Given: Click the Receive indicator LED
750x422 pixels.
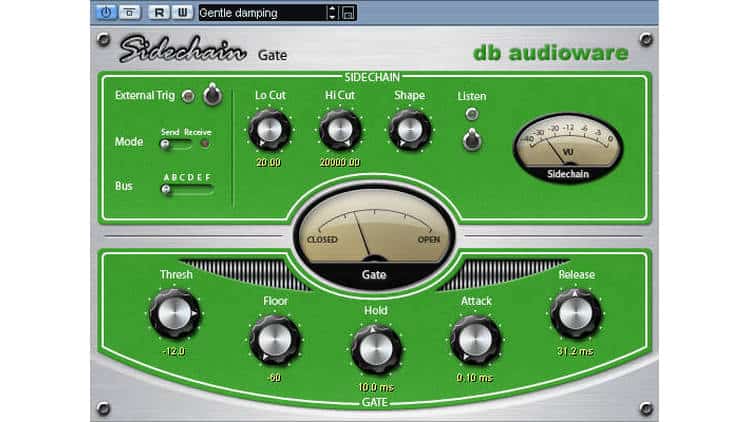Looking at the screenshot, I should (204, 144).
